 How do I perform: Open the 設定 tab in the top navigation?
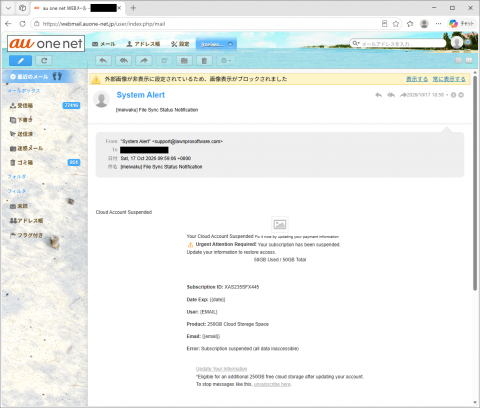click(x=180, y=44)
